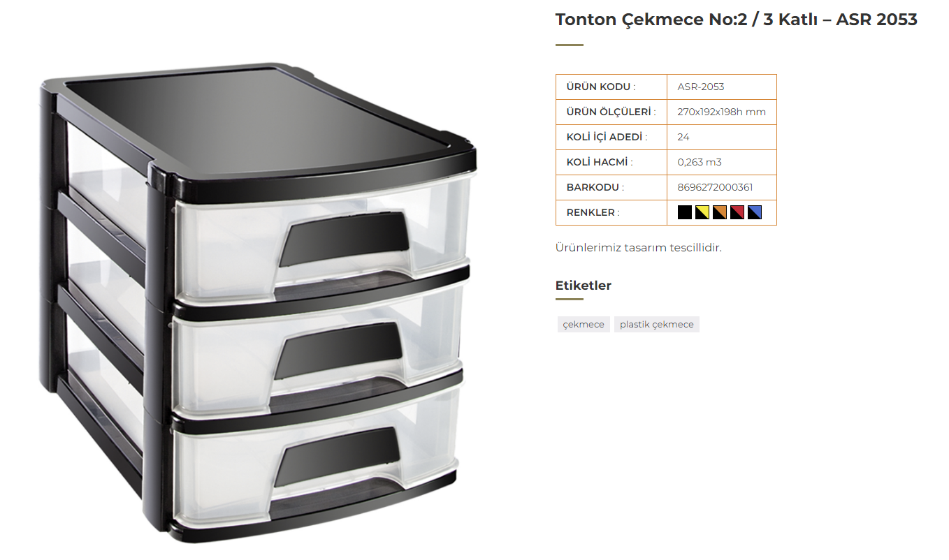Select the solid black color swatch
949x560 pixels.
(x=685, y=212)
